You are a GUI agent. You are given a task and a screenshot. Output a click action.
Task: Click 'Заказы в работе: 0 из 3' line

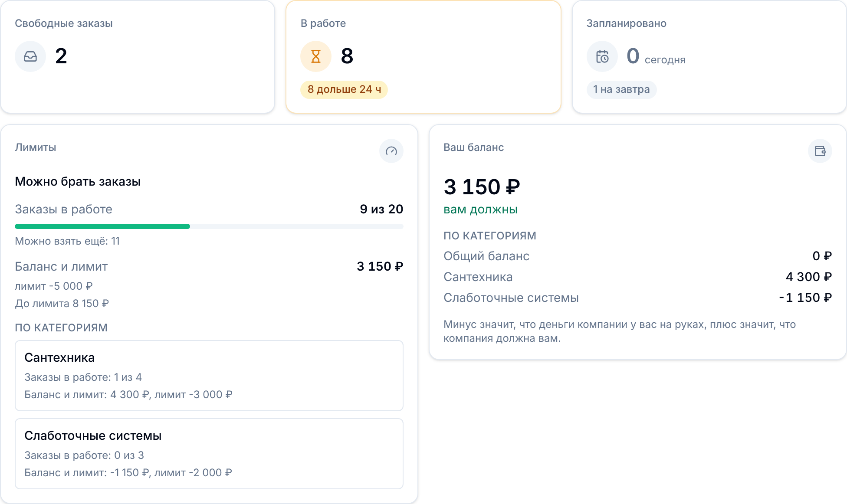coord(84,455)
